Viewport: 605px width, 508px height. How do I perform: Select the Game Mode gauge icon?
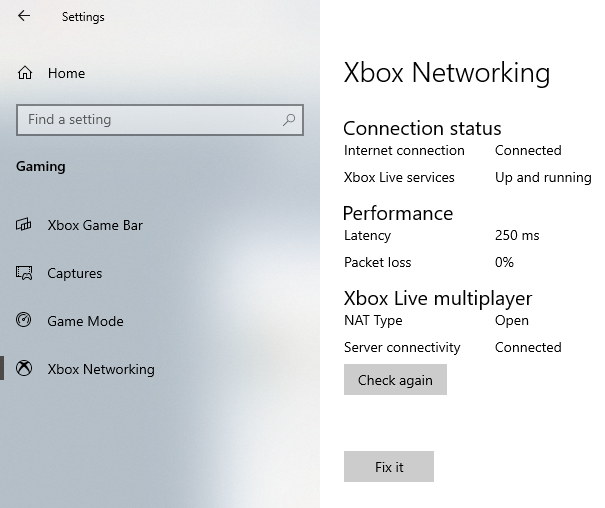tap(24, 320)
